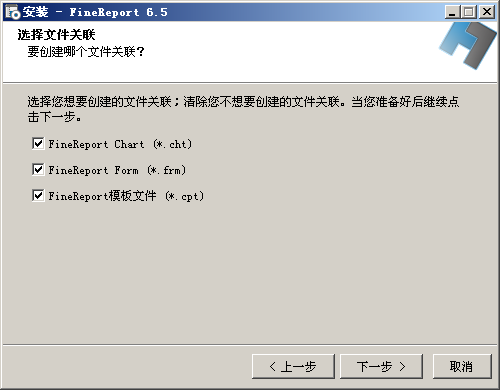This screenshot has height=390, width=500.
Task: Close the FineReport 6.5 setup window
Action: click(x=487, y=12)
